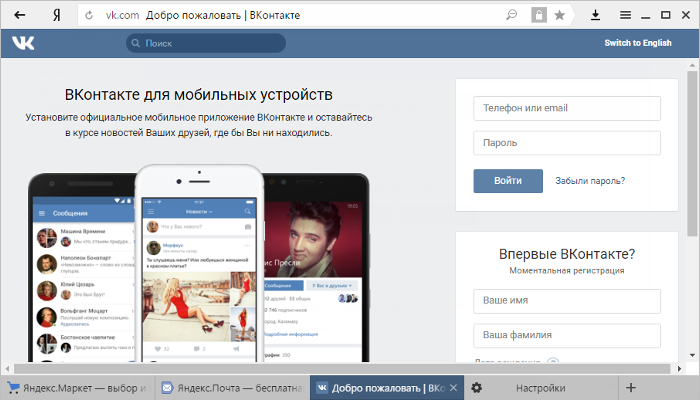The width and height of the screenshot is (700, 400).
Task: Click the magnifier icon inside the Поиск box
Action: coord(136,43)
